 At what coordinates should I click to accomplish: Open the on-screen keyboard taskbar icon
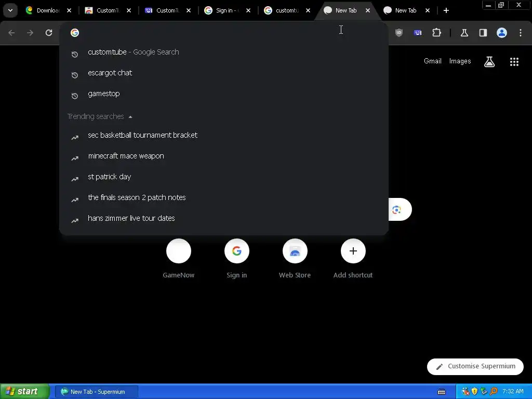442,392
